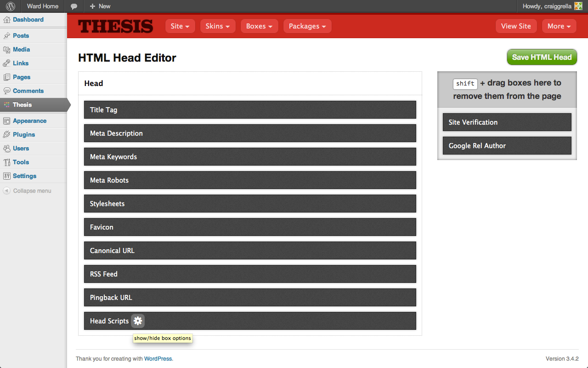Click the Collapse menu arrow icon
Screen dimensions: 588x368
(6, 191)
